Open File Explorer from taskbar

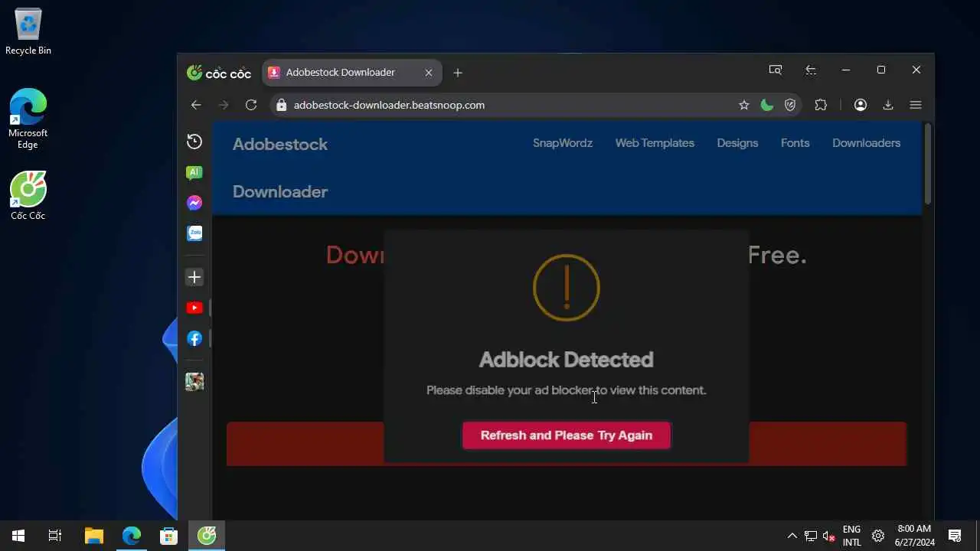click(x=93, y=536)
